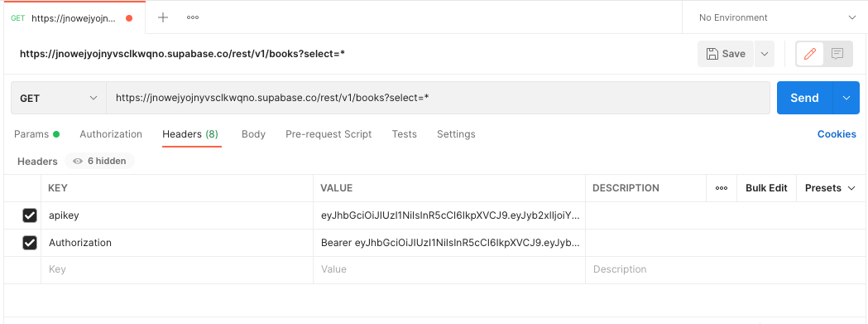
Task: Switch to the Body tab
Action: pyautogui.click(x=253, y=134)
